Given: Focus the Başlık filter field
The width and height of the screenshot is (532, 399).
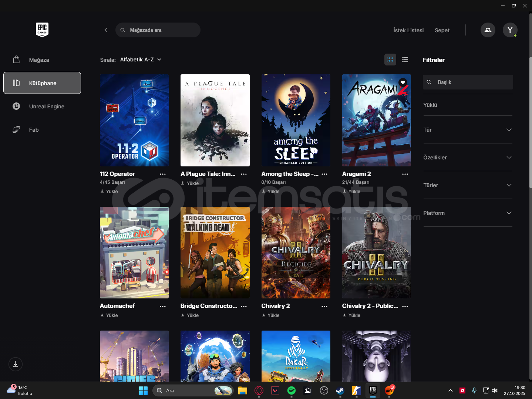Looking at the screenshot, I should tap(468, 82).
